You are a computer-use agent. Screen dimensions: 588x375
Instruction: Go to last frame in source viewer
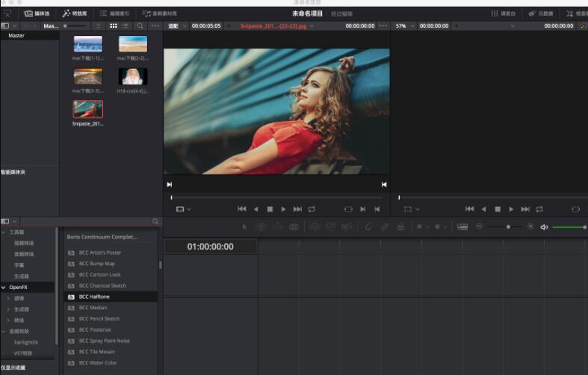[x=297, y=209]
